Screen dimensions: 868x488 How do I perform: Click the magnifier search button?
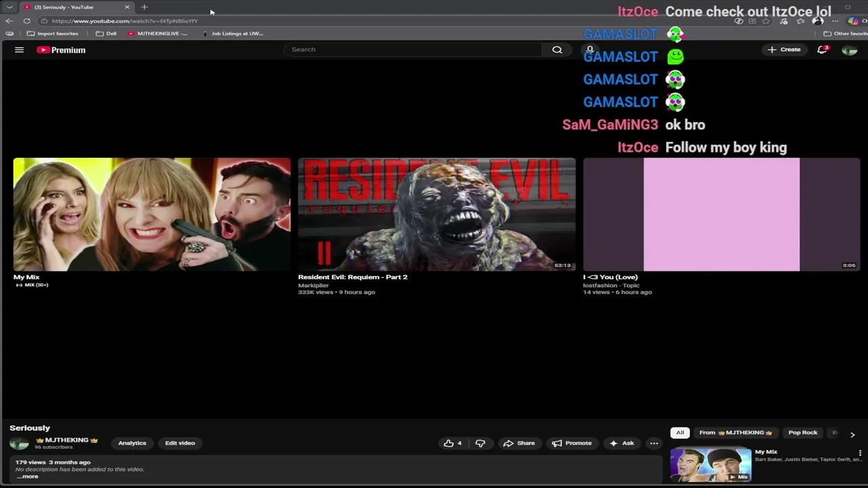point(557,49)
